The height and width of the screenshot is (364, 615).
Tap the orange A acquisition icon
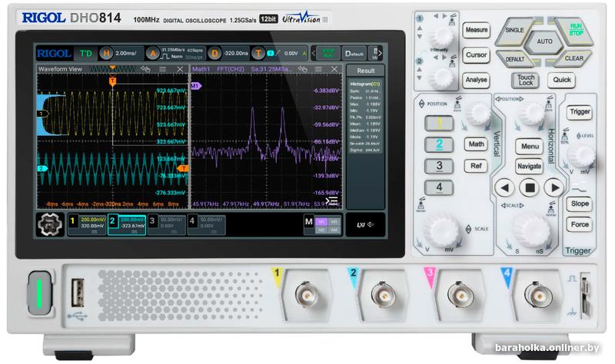point(152,53)
